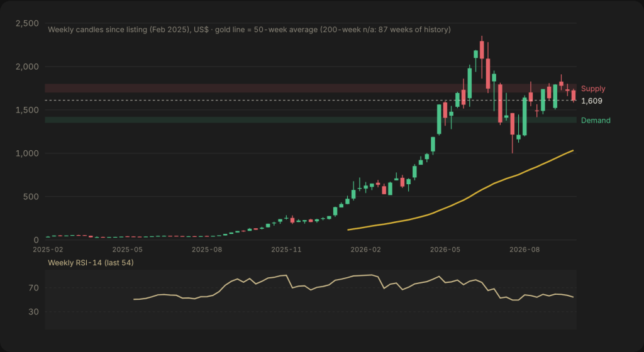Click the 500 y-axis label

click(31, 197)
